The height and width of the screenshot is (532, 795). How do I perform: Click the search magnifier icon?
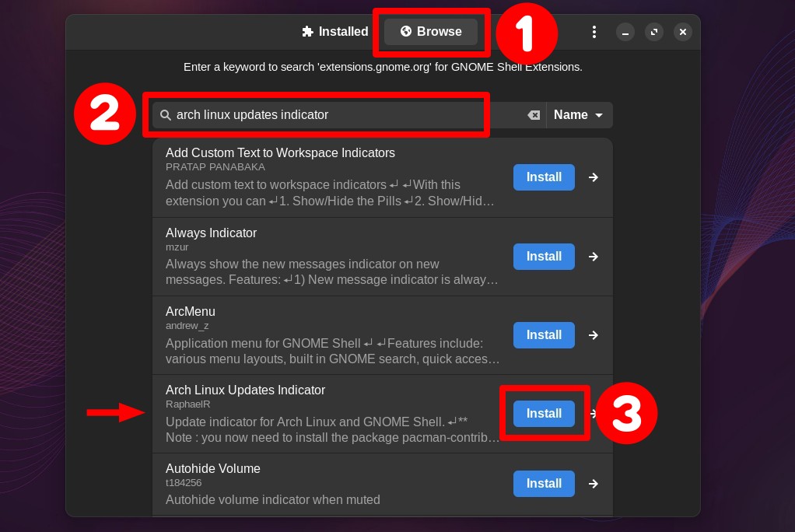[165, 115]
